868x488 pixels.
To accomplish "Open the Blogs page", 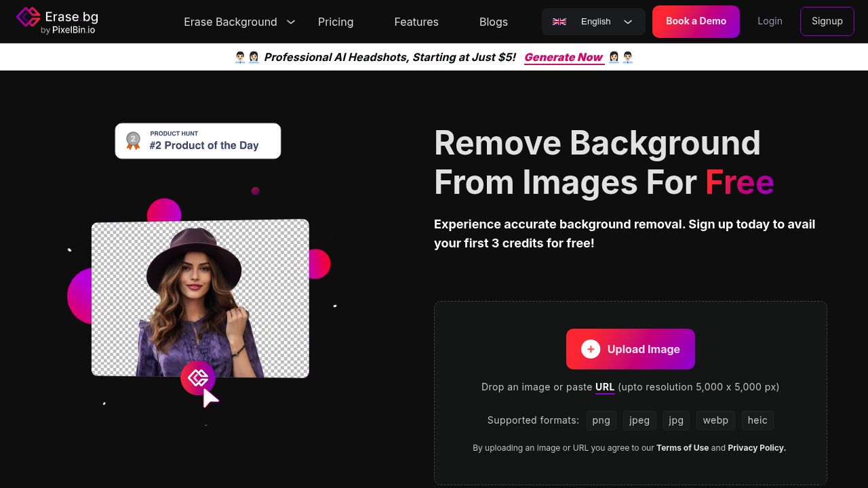I will point(494,22).
